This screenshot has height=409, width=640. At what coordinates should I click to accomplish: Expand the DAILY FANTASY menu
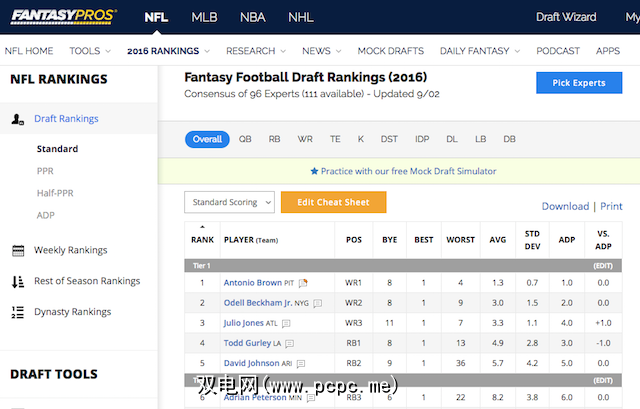(517, 51)
